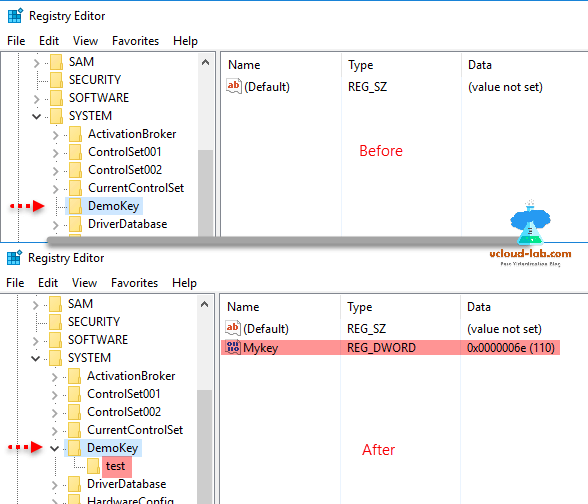588x504 pixels.
Task: Click (Default) string value icon in bottom window
Action: [x=232, y=328]
